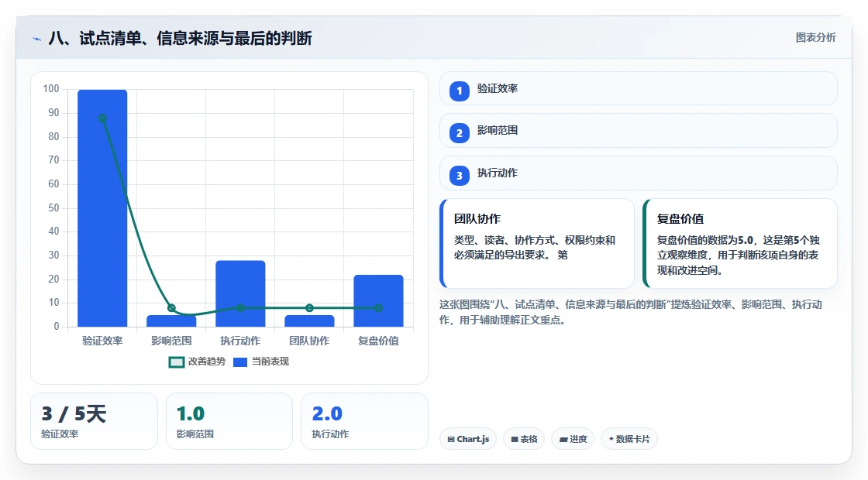Click the green 改善趋势 legend swatch
The image size is (868, 480).
coord(177,362)
